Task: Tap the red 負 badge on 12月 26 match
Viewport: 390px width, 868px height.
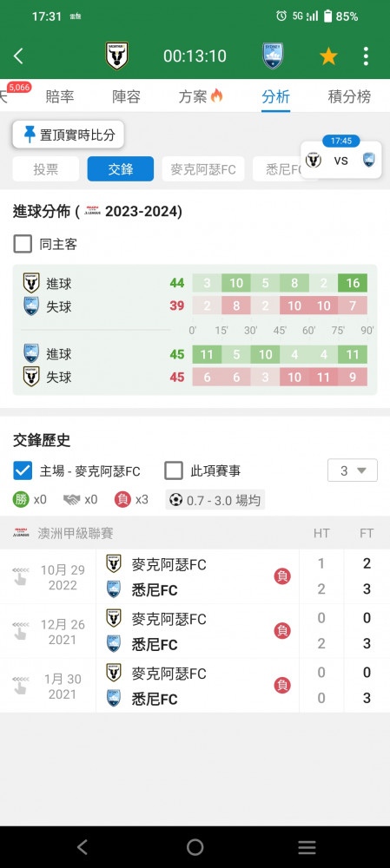Action: pos(282,630)
